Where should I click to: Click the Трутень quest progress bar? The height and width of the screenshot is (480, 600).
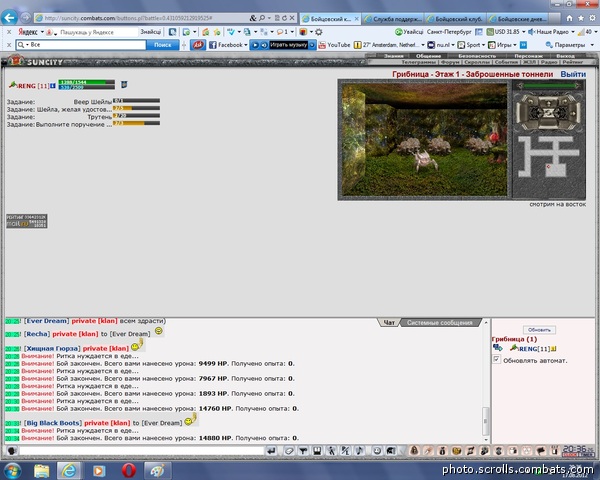coord(136,115)
